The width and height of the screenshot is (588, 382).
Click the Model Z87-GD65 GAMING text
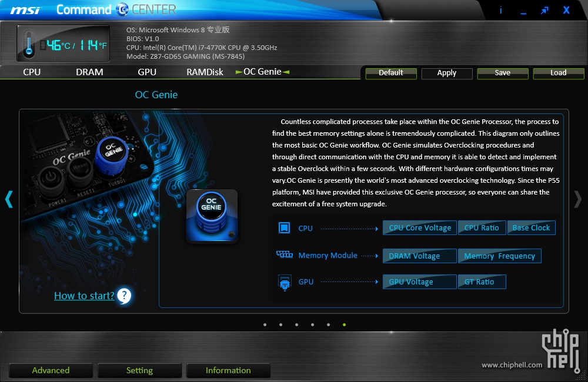pyautogui.click(x=185, y=56)
